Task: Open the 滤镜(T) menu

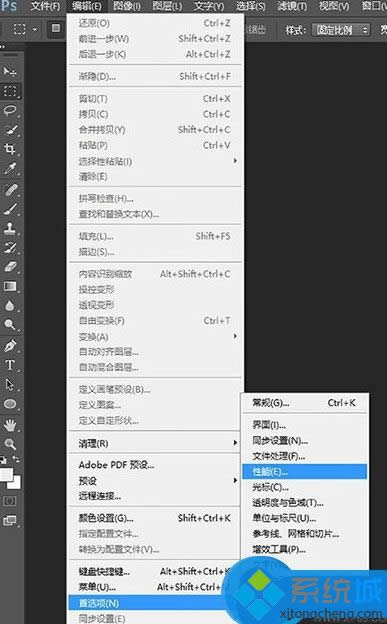Action: (x=291, y=6)
